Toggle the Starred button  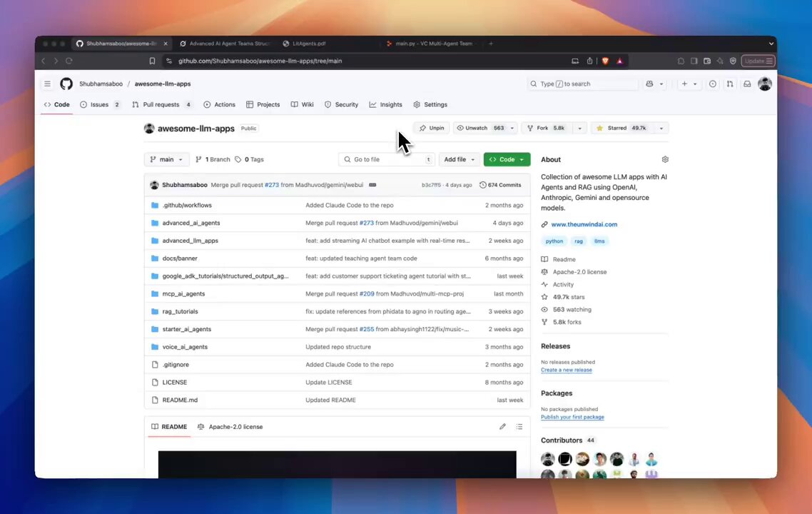tap(622, 128)
